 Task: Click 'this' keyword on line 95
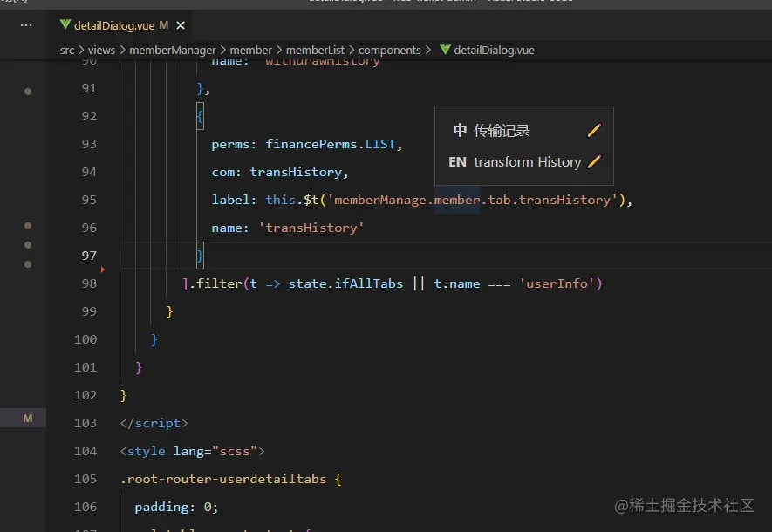[281, 200]
